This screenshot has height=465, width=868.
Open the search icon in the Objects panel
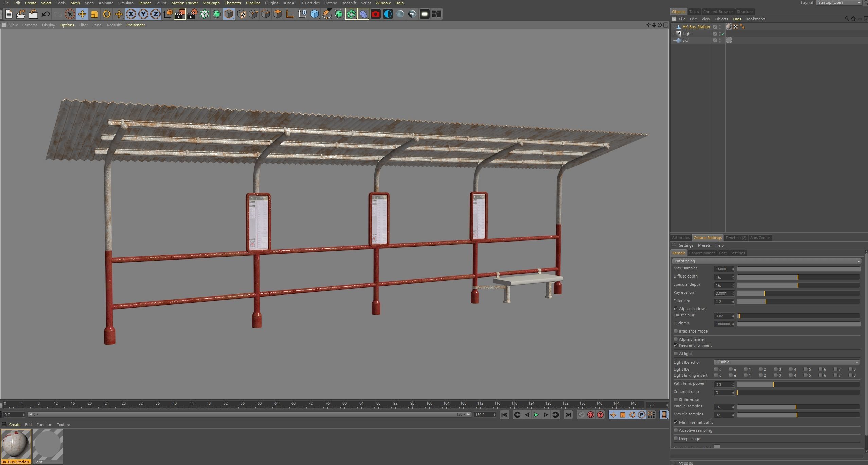click(847, 19)
